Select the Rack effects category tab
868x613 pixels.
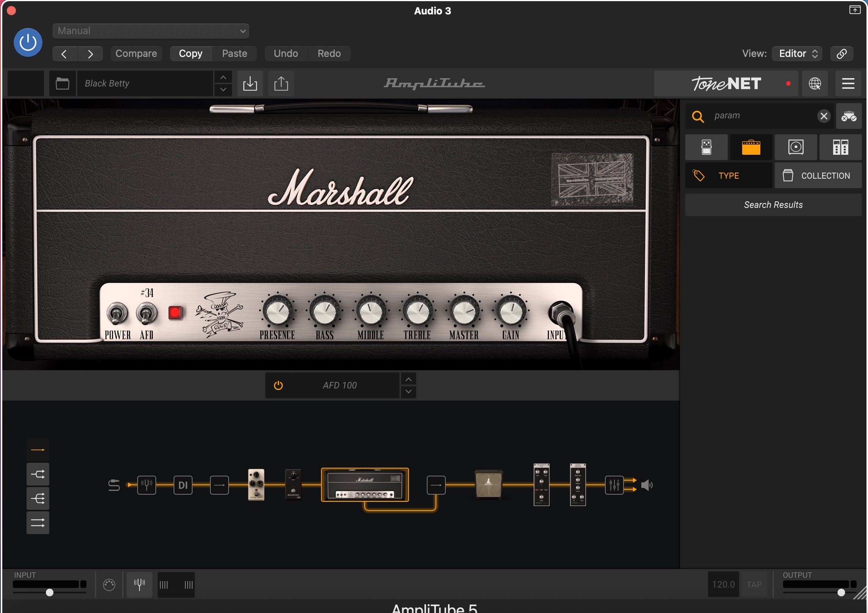tap(841, 147)
